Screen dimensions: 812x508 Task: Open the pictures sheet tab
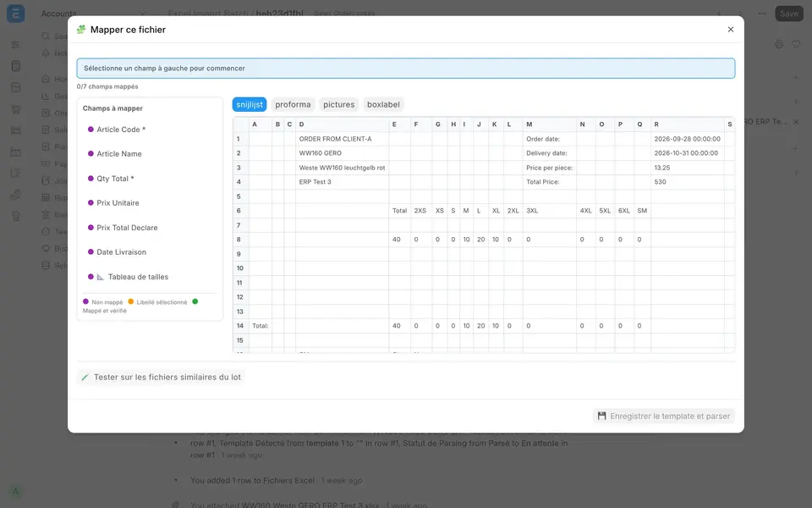tap(338, 104)
